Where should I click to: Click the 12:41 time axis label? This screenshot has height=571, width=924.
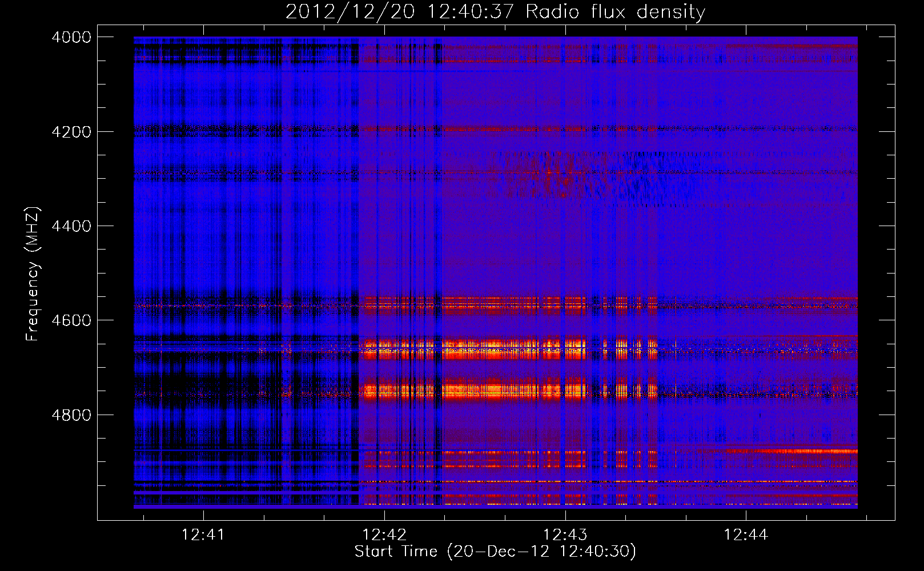tap(203, 535)
